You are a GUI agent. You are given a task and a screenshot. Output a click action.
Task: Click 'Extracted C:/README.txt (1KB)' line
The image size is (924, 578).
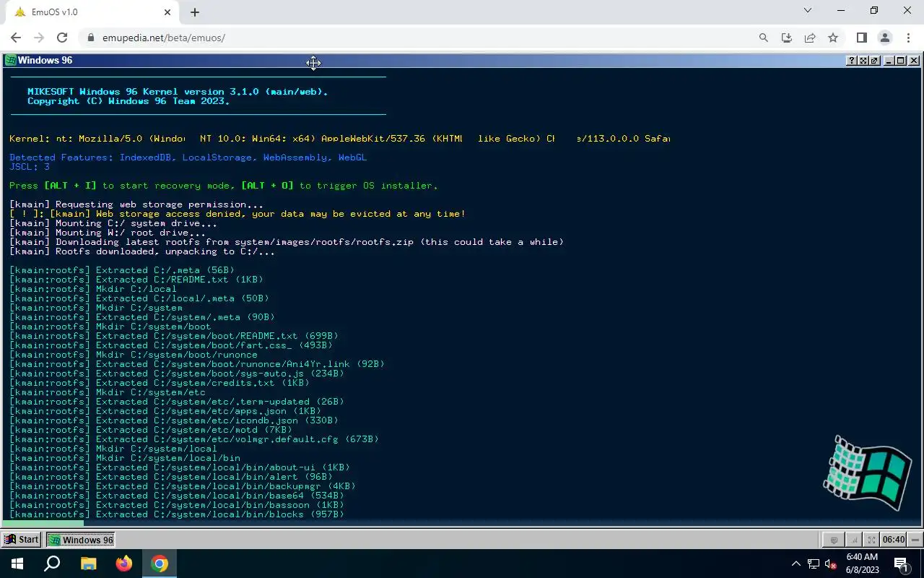pos(136,280)
